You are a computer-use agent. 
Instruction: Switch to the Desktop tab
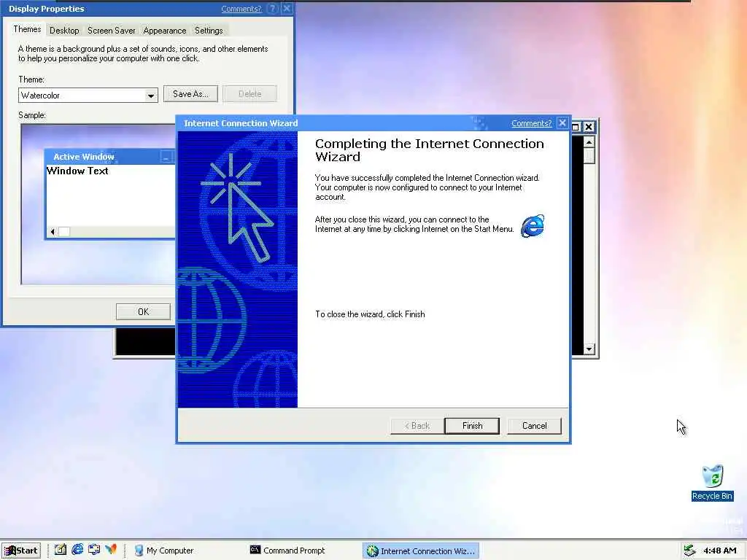coord(64,31)
